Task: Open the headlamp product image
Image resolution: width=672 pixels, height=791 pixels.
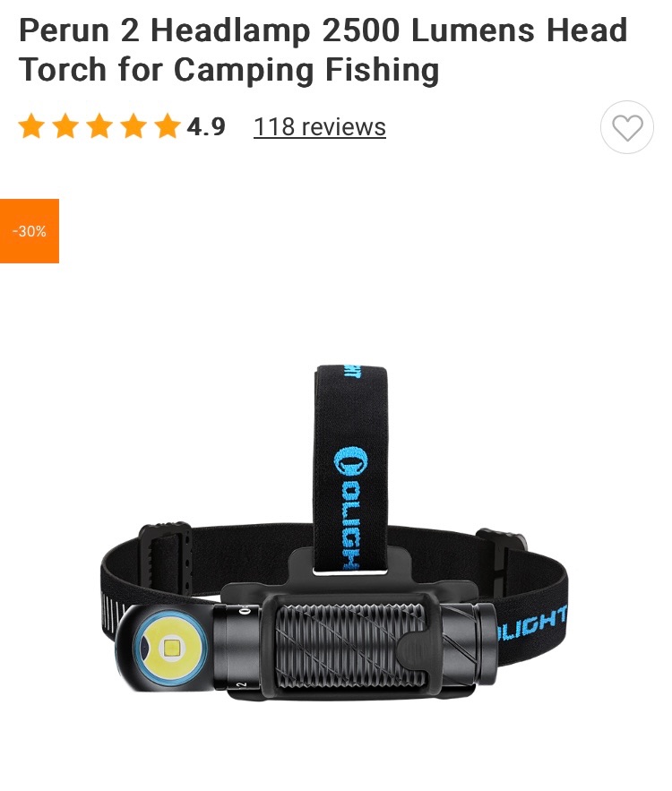Action: tap(334, 533)
